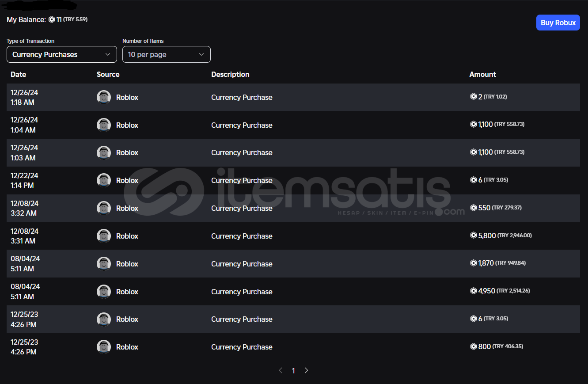
Task: Click the Robux icon beside amount 1,870
Action: tap(473, 263)
